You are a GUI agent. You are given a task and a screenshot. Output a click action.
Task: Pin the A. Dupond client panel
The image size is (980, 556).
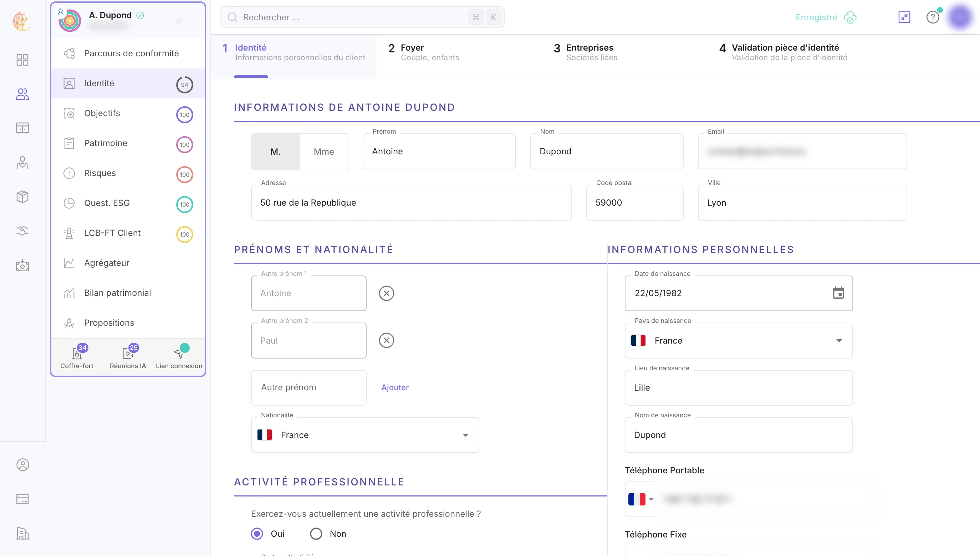click(179, 21)
